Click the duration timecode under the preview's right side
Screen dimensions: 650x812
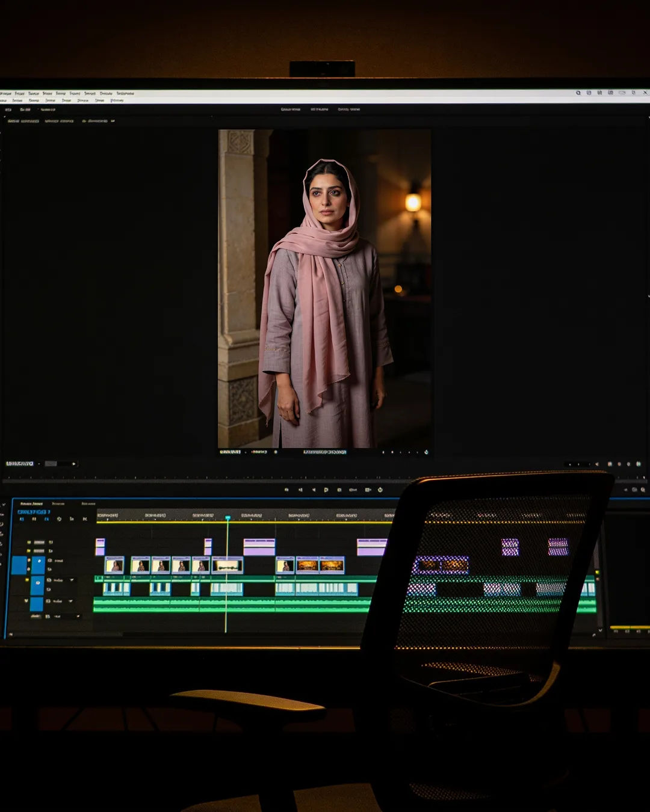tap(325, 452)
